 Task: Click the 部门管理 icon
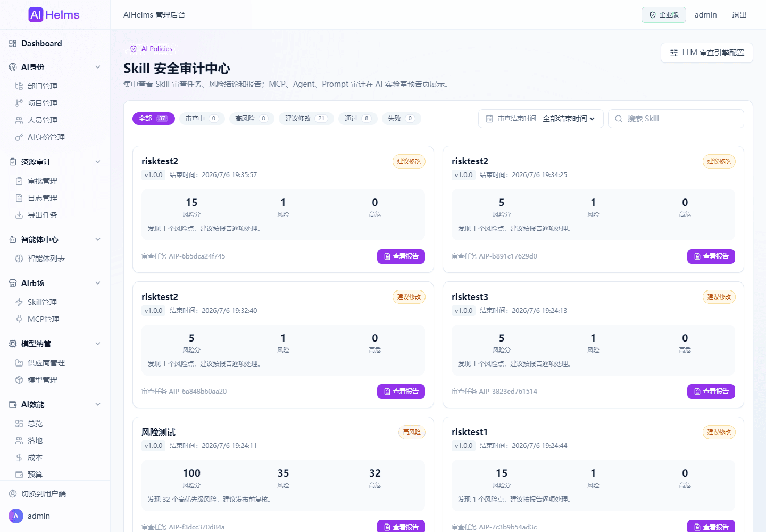click(x=19, y=86)
